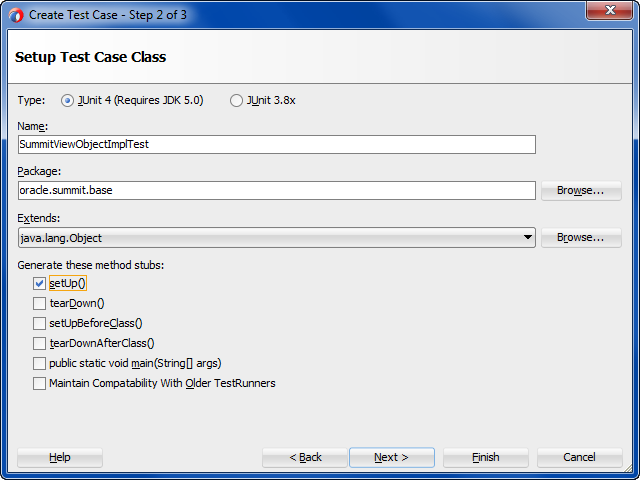Image resolution: width=640 pixels, height=480 pixels.
Task: Proceed with the Next button
Action: pyautogui.click(x=391, y=458)
